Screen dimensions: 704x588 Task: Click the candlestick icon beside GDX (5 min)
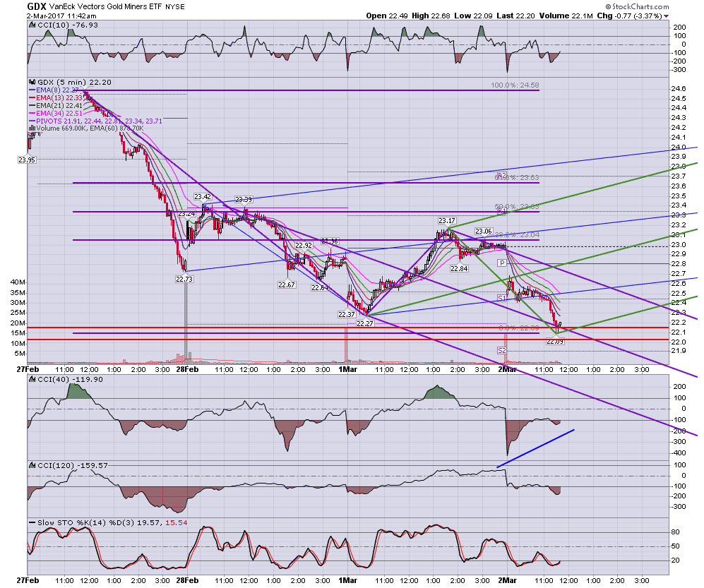click(32, 82)
